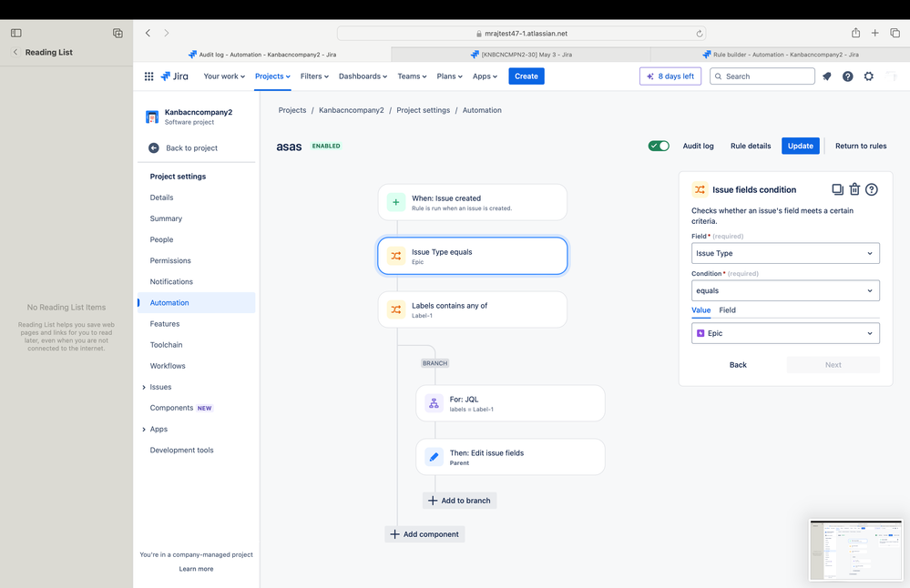
Task: Click the Update button
Action: [800, 145]
